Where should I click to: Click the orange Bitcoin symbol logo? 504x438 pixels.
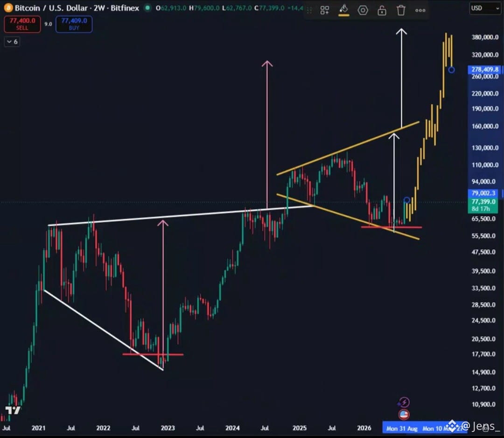(x=8, y=8)
